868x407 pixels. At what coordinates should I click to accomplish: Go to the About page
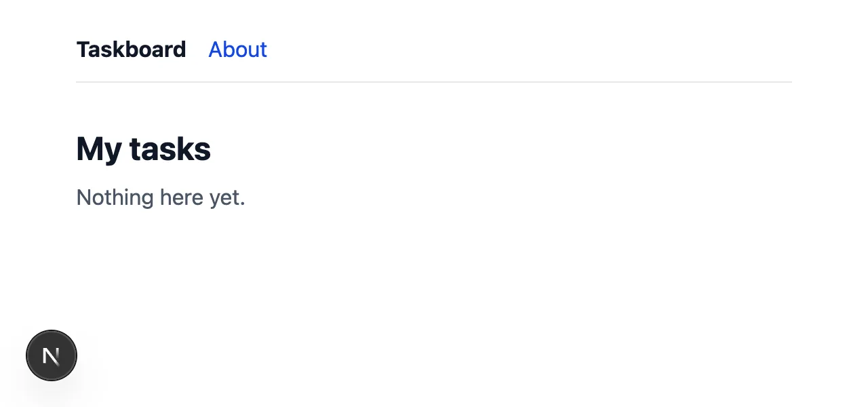tap(237, 50)
